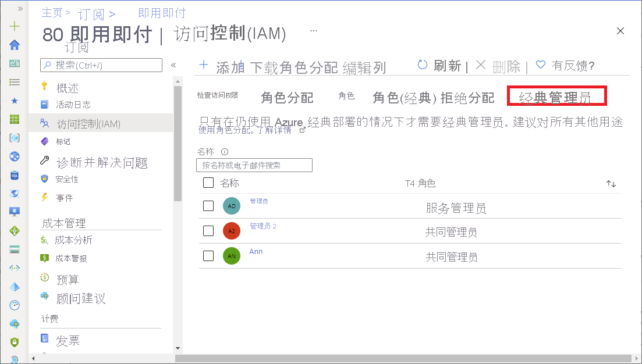
Task: Switch to 角色(经典) tab
Action: [x=405, y=97]
